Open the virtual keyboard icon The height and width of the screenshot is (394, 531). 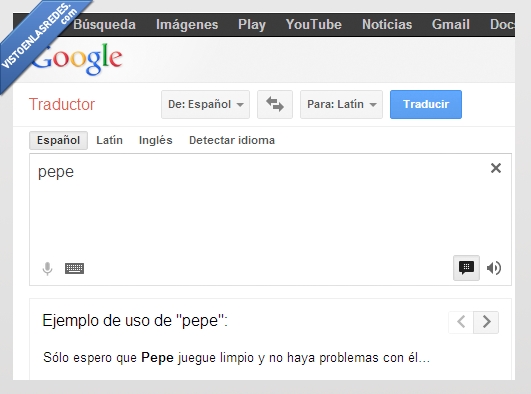75,269
